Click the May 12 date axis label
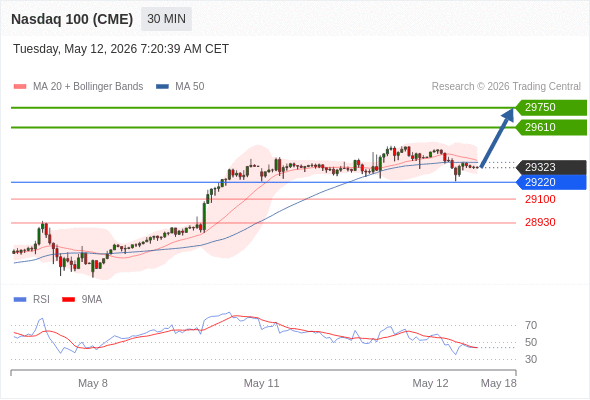This screenshot has width=590, height=400. [430, 383]
